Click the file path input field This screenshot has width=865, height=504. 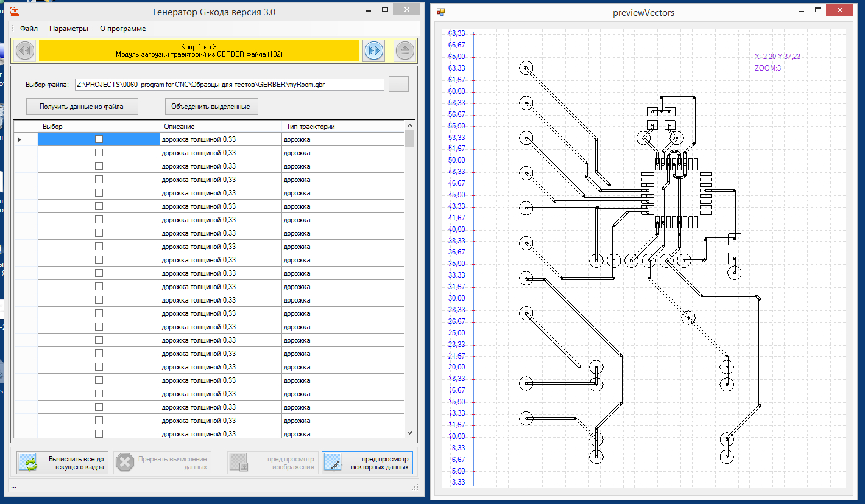point(229,85)
